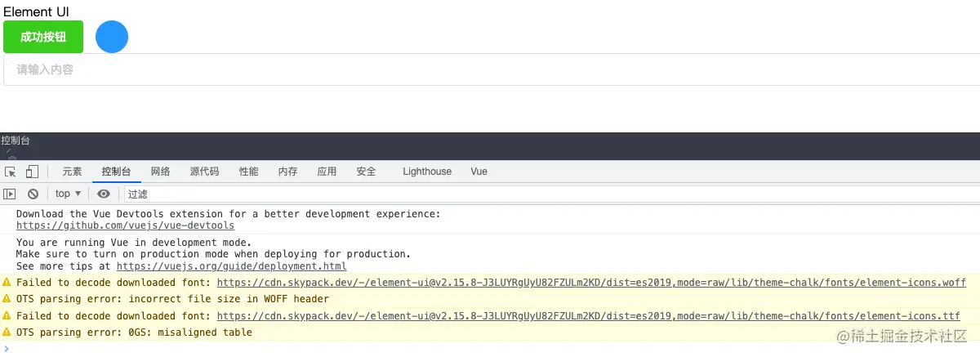Open the live expression eye icon
The image size is (980, 357).
[104, 194]
